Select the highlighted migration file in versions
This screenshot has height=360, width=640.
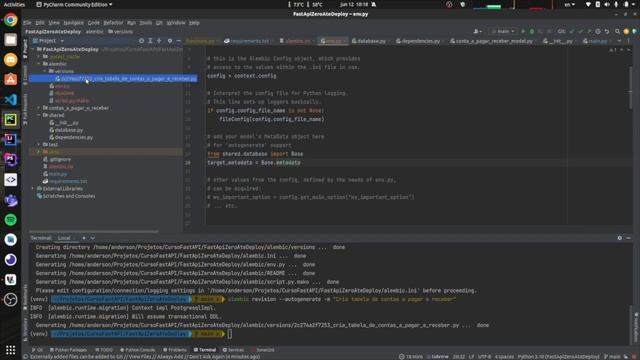113,78
